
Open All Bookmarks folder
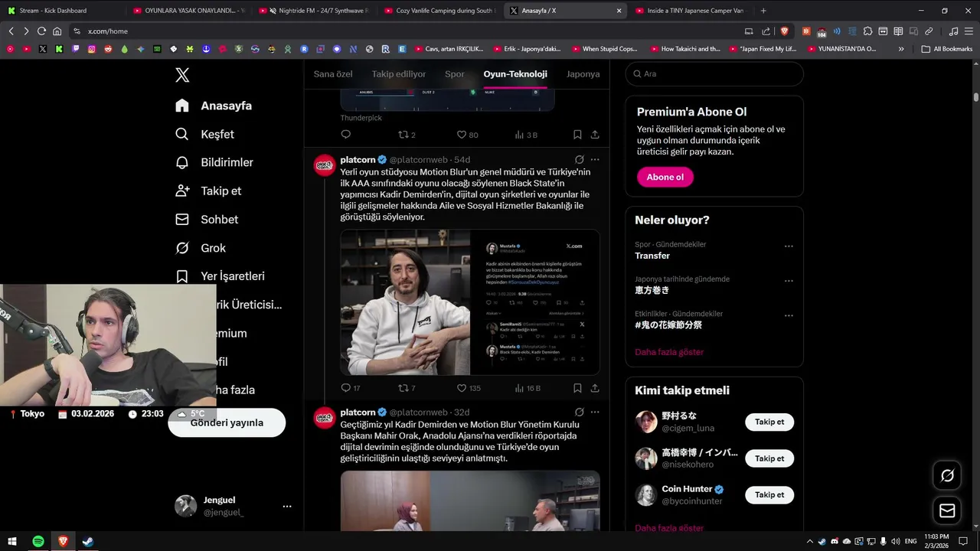[947, 49]
